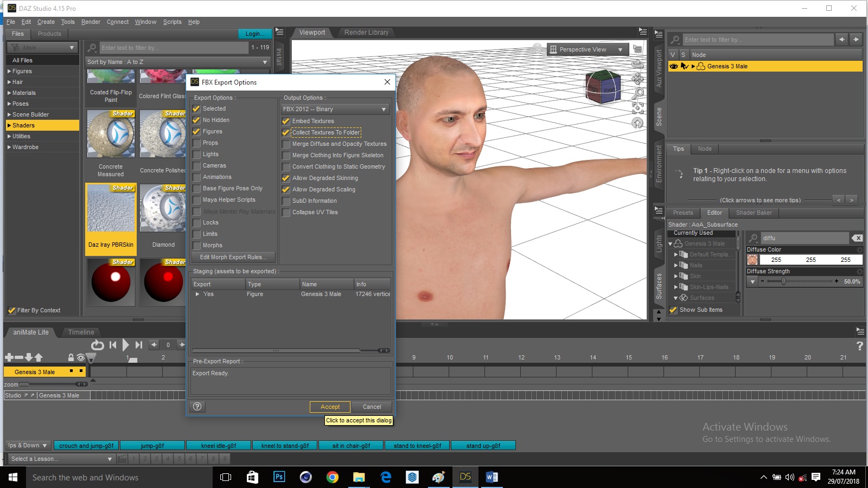Enable the Props export checkbox
868x488 pixels.
coord(196,143)
